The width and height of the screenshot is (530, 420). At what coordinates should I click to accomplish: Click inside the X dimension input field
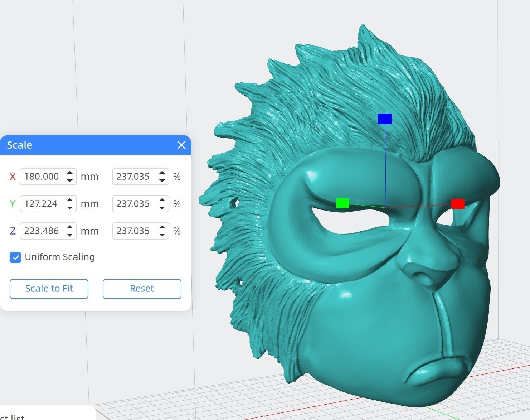pos(41,177)
